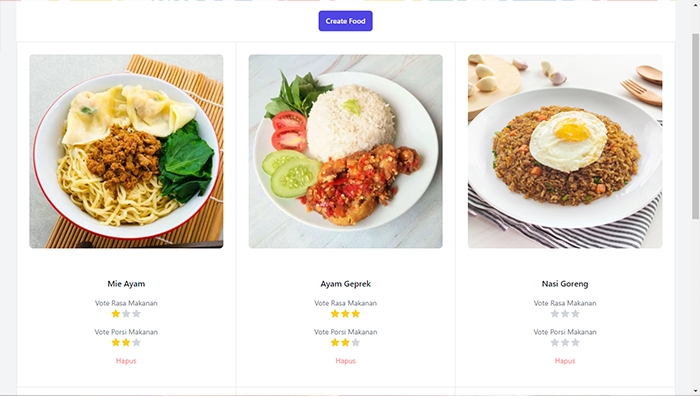Screen dimensions: 700x396
Task: Rate Mie Ayam taste three stars
Action: (x=136, y=314)
